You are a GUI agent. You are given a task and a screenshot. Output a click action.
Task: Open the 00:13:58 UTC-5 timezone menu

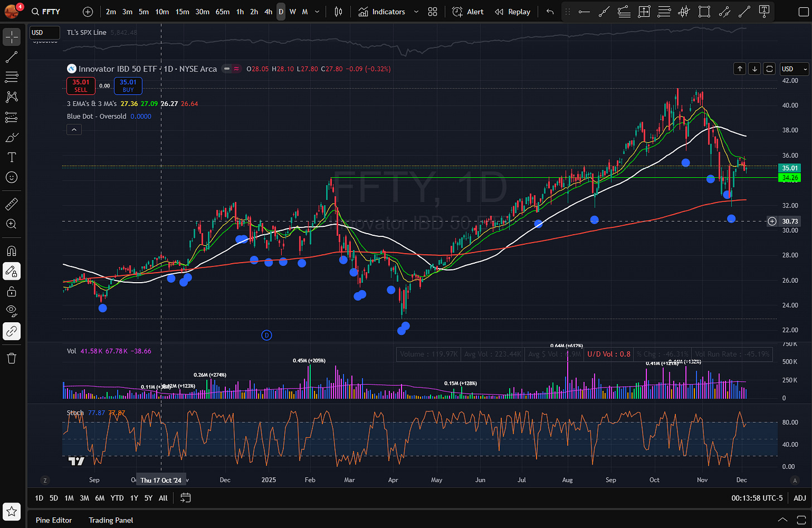757,498
